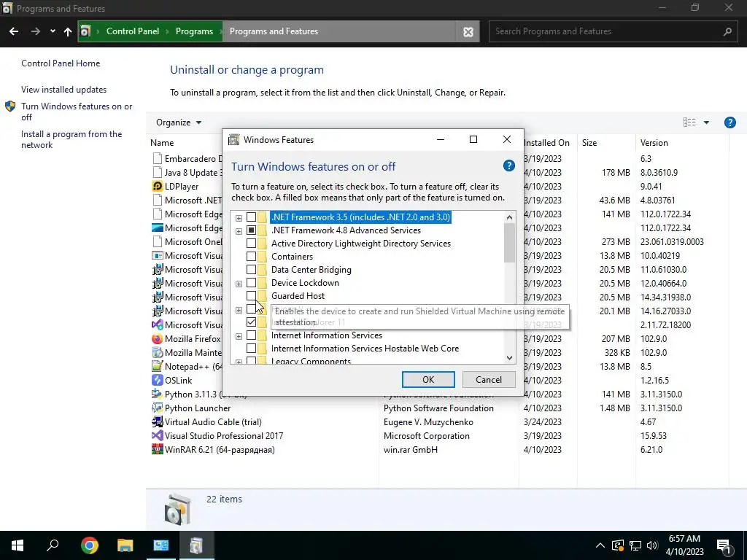Image resolution: width=747 pixels, height=560 pixels.
Task: Enable Internet Information Services Hostable Web Core
Action: (251, 349)
